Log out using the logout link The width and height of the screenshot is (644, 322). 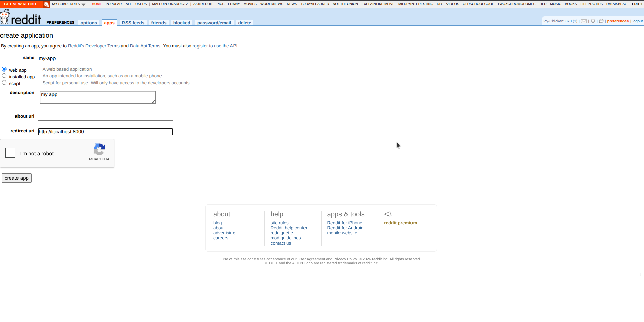638,21
